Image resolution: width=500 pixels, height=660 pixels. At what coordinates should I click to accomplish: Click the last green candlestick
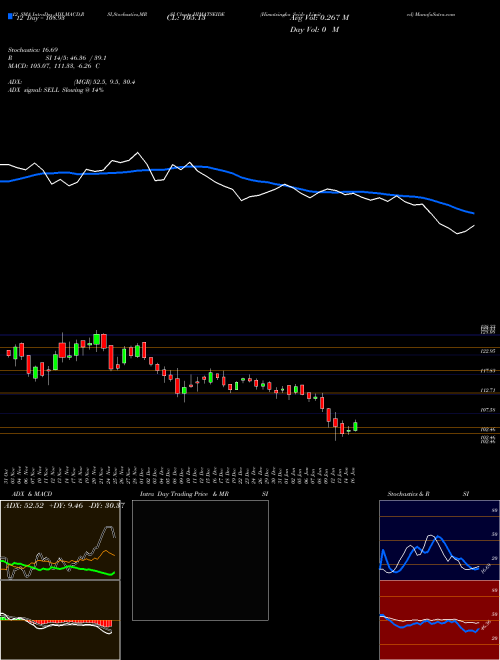355,426
